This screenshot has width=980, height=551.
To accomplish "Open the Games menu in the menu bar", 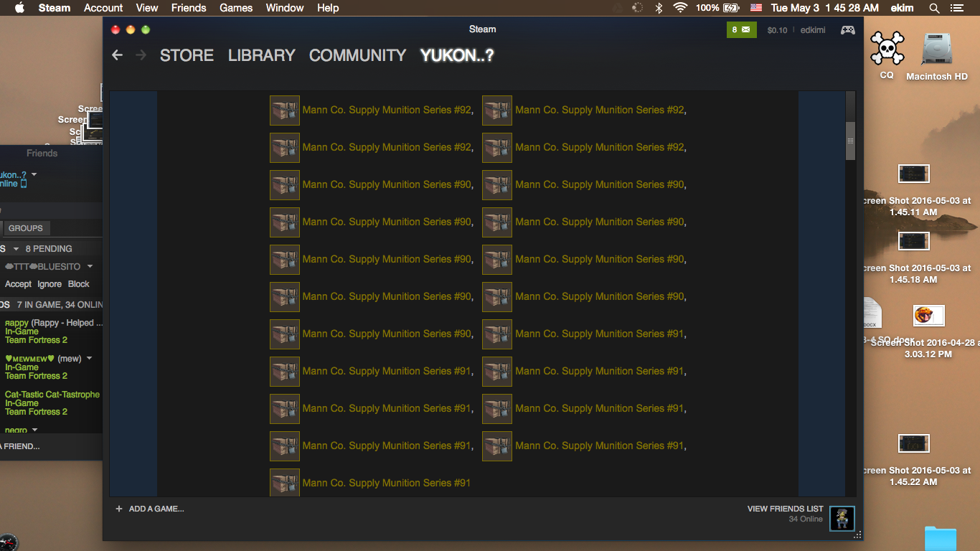I will 236,8.
